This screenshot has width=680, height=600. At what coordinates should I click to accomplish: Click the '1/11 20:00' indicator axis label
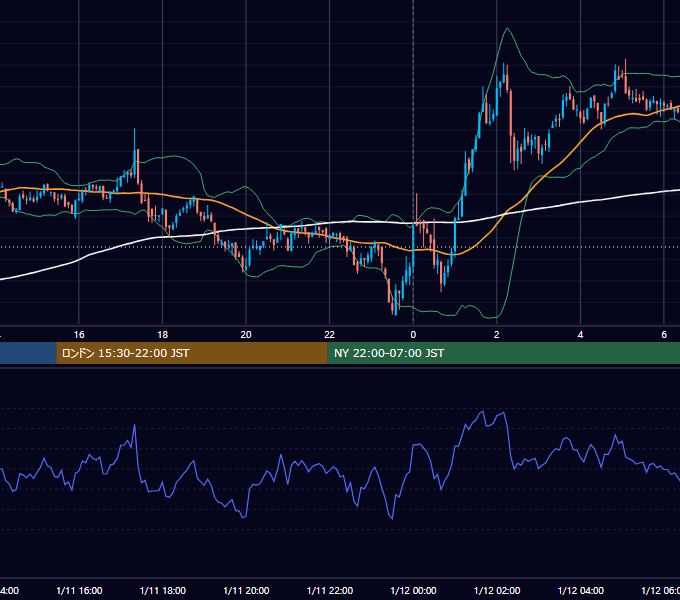click(x=246, y=591)
